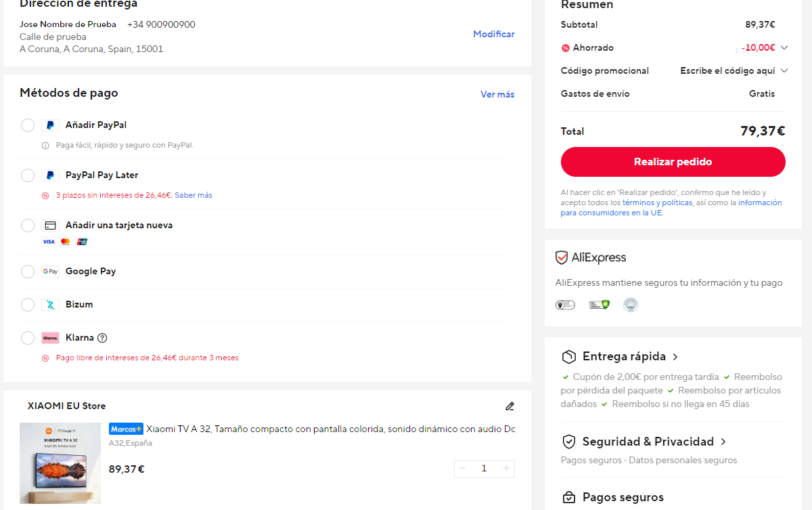Click the pink Klarna logo icon
The height and width of the screenshot is (510, 812).
(50, 338)
